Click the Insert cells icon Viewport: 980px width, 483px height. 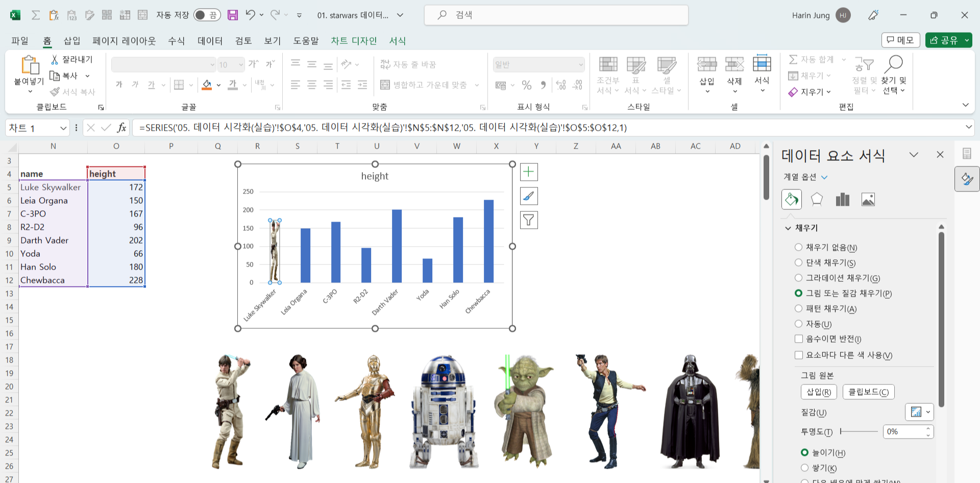click(707, 64)
